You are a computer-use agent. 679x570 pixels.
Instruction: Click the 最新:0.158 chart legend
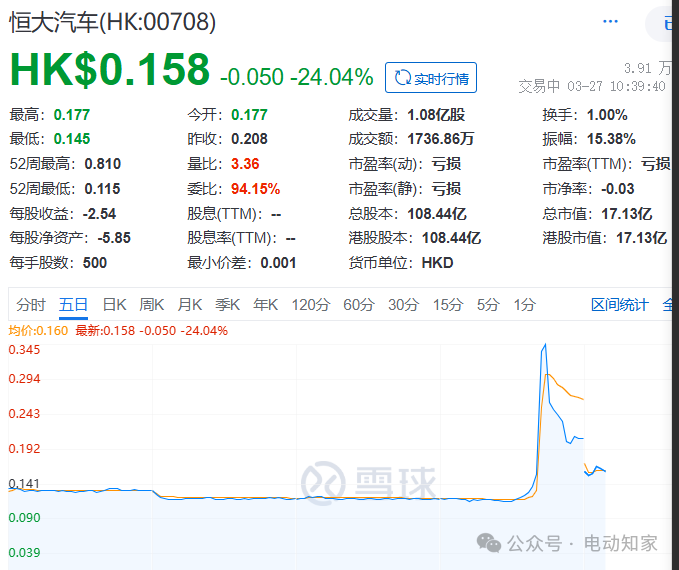point(105,331)
